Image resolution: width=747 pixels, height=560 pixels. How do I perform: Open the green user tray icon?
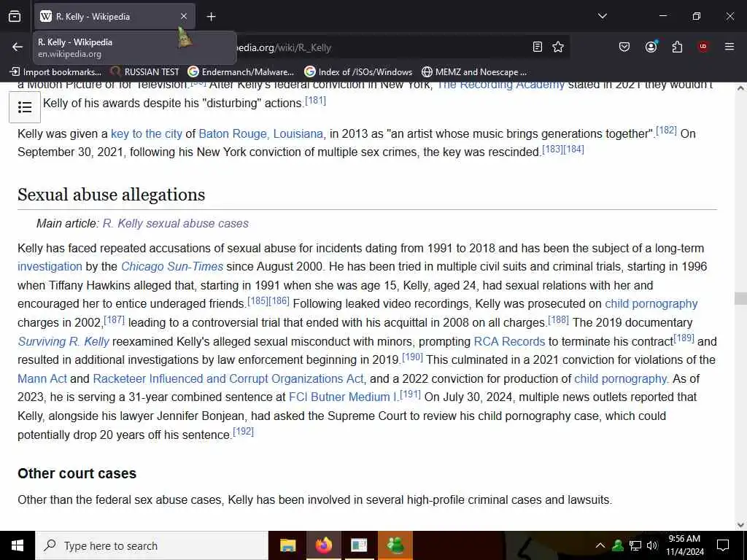click(618, 545)
